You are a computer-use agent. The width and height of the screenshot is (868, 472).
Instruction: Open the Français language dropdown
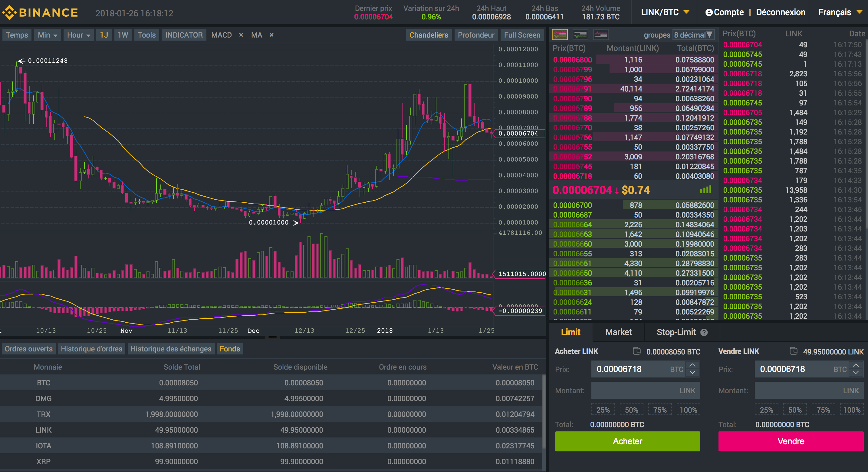click(840, 12)
